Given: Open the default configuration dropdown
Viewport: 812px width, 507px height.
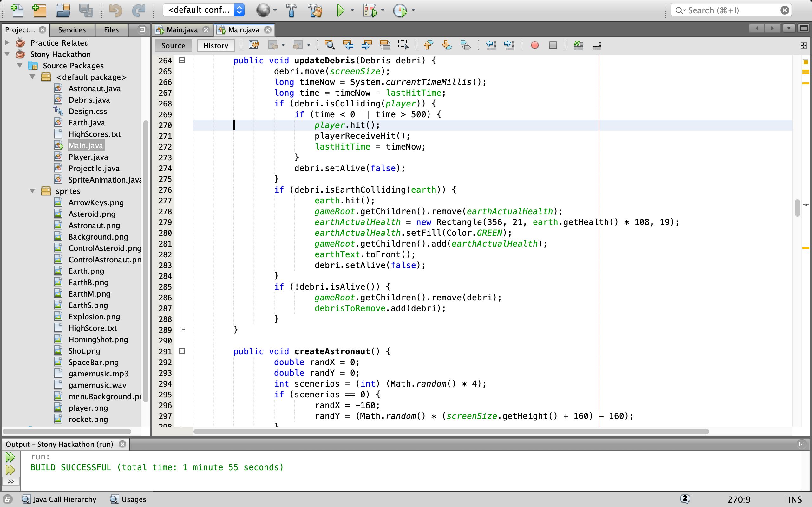Looking at the screenshot, I should click(203, 10).
